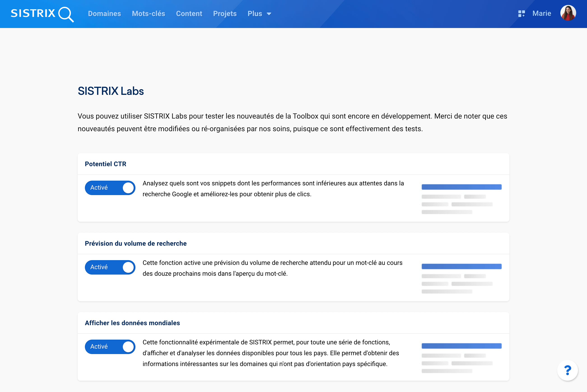The height and width of the screenshot is (392, 587).
Task: Go to the Content section
Action: tap(189, 14)
